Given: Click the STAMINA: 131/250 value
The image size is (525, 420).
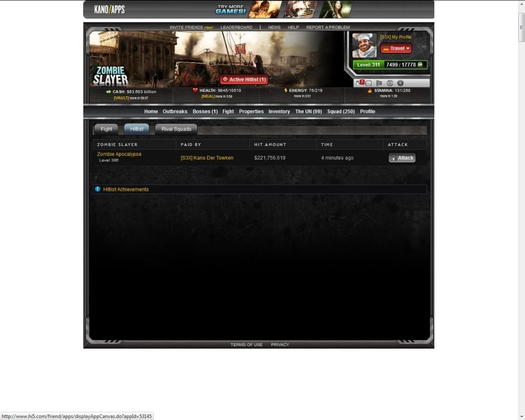Looking at the screenshot, I should 392,90.
